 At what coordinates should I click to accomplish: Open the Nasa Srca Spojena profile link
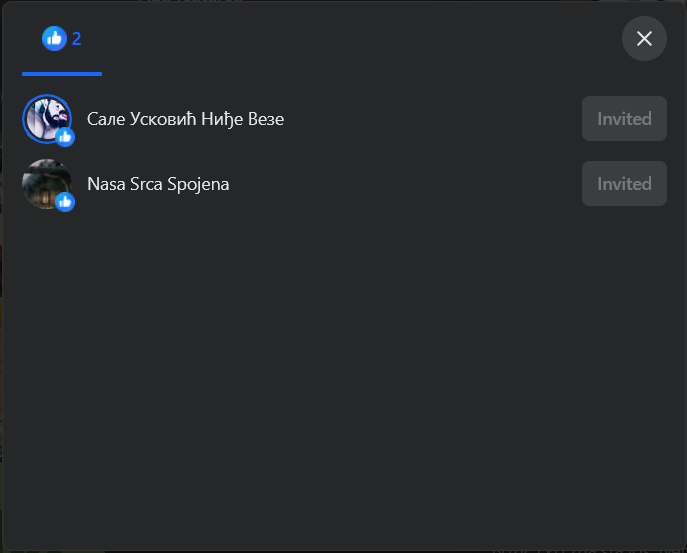coord(158,184)
